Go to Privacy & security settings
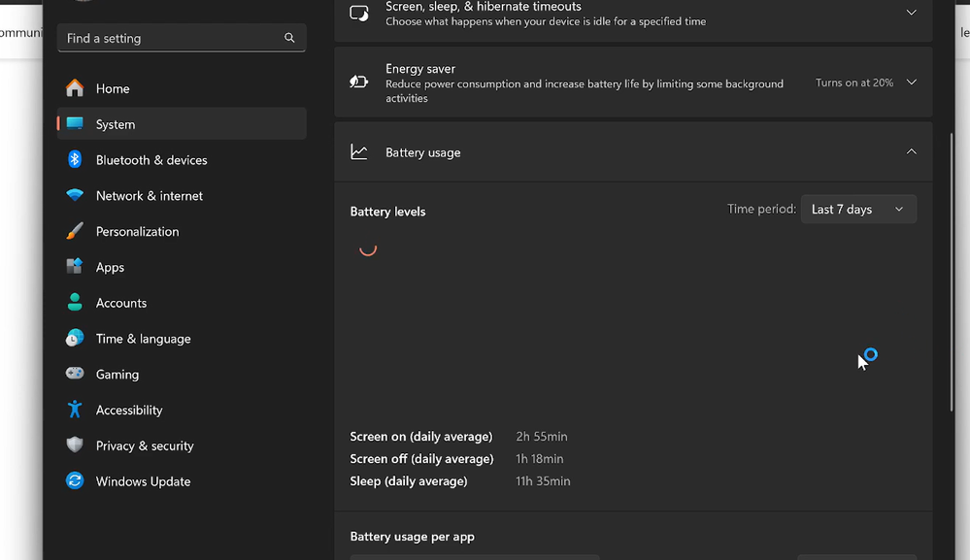This screenshot has width=970, height=560. point(145,445)
